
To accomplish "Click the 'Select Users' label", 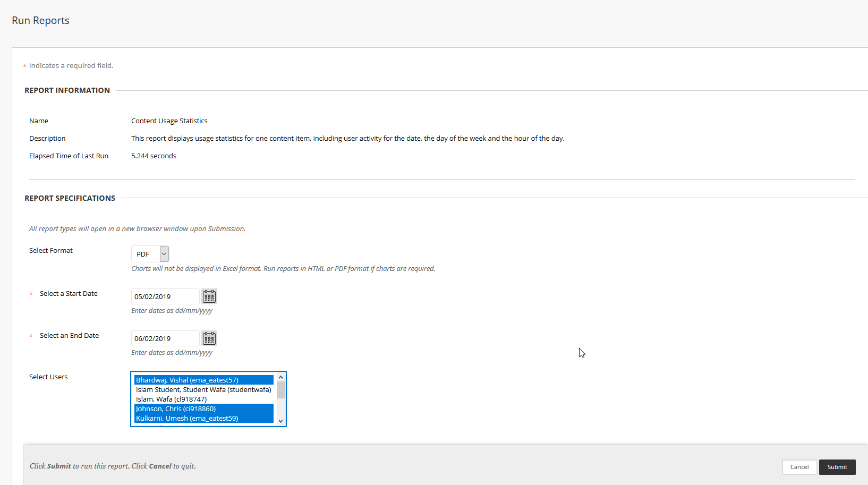I will [x=48, y=377].
